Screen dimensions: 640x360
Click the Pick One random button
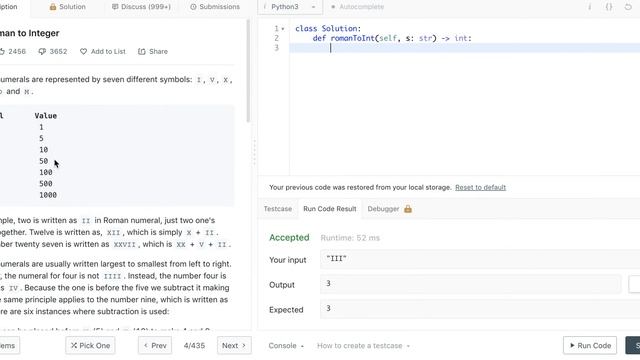point(90,345)
